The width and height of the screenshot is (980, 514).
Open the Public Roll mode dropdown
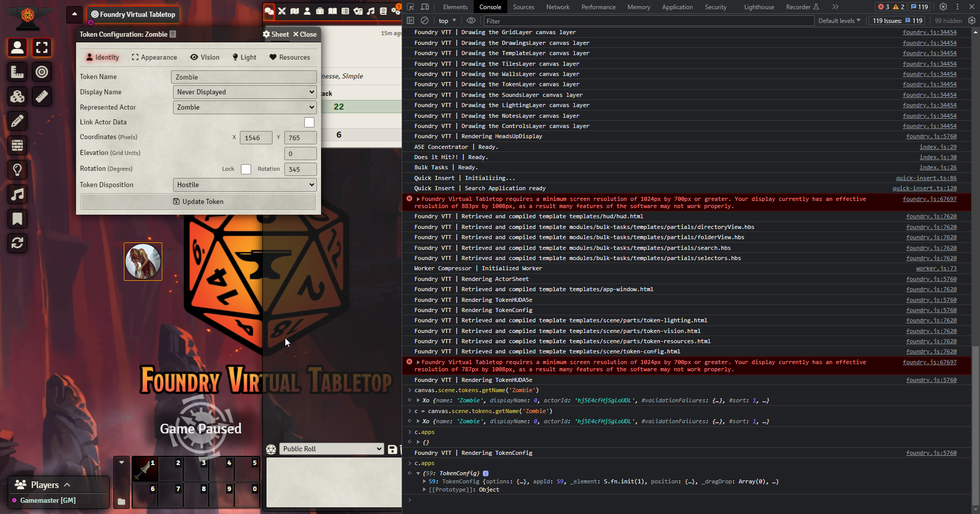click(x=331, y=449)
